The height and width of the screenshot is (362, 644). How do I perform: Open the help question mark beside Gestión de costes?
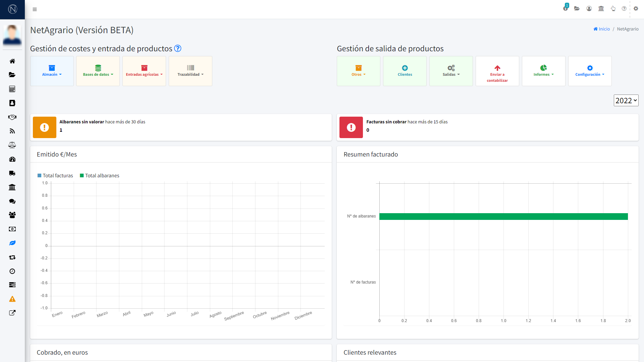[x=178, y=49]
